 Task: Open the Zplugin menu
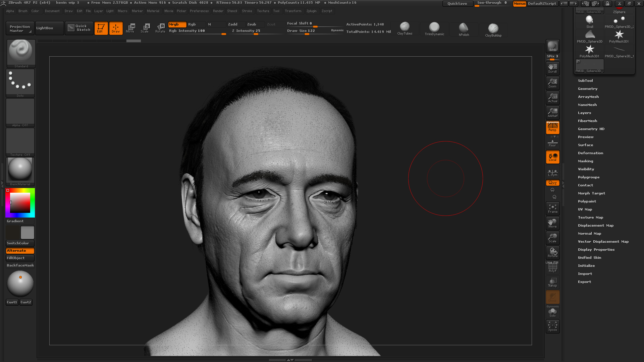312,11
